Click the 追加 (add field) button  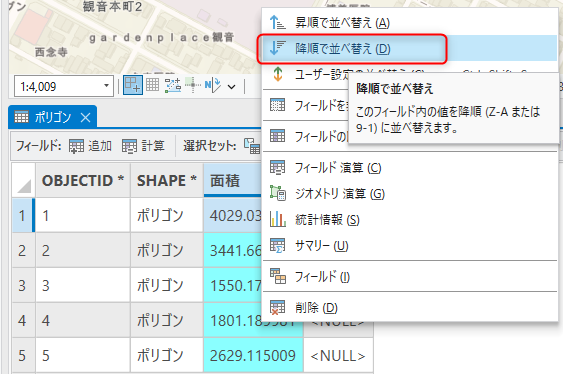pyautogui.click(x=90, y=146)
